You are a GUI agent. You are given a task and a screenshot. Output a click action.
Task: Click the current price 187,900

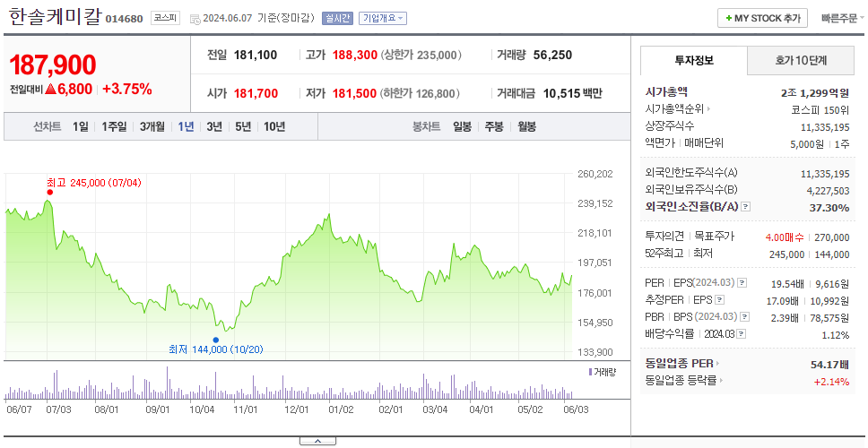click(x=53, y=65)
